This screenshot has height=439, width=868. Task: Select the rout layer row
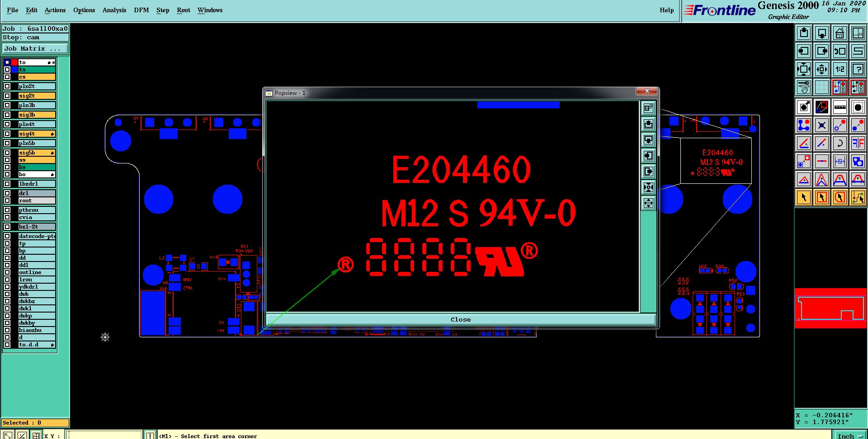[x=37, y=201]
